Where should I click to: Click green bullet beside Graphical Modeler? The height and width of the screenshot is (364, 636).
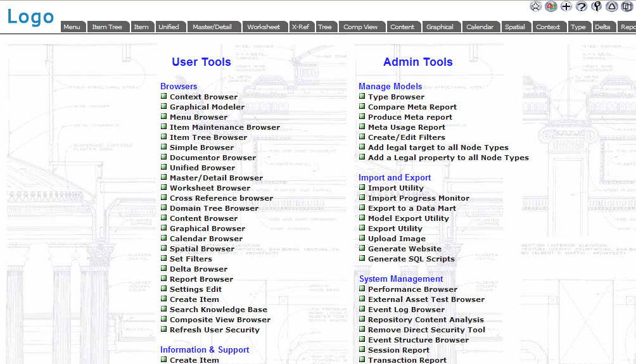163,106
